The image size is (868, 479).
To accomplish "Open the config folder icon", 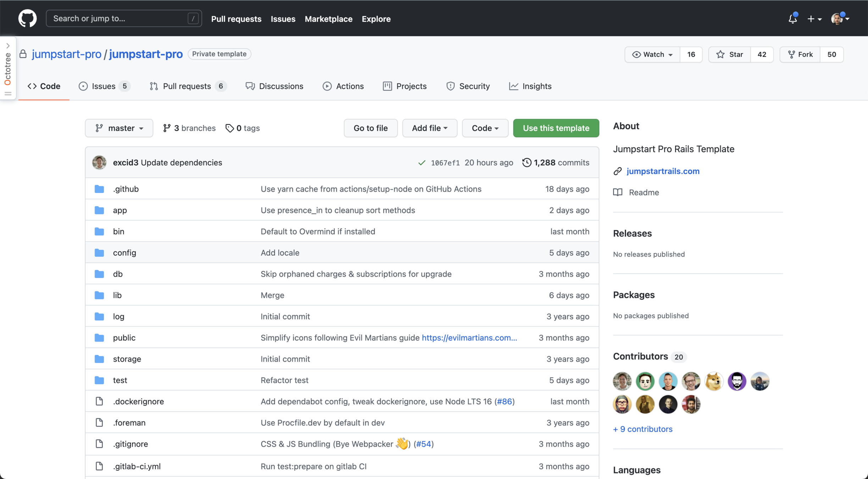I will pos(99,253).
